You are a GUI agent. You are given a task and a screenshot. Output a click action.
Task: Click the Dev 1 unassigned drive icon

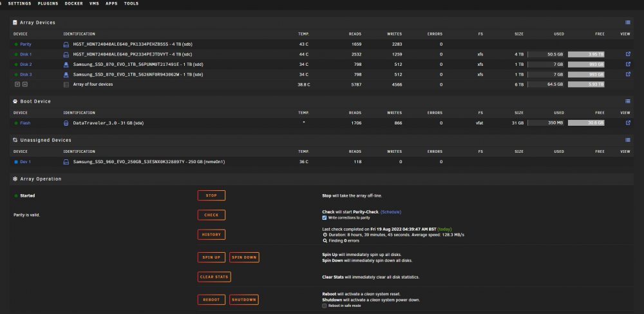point(66,162)
